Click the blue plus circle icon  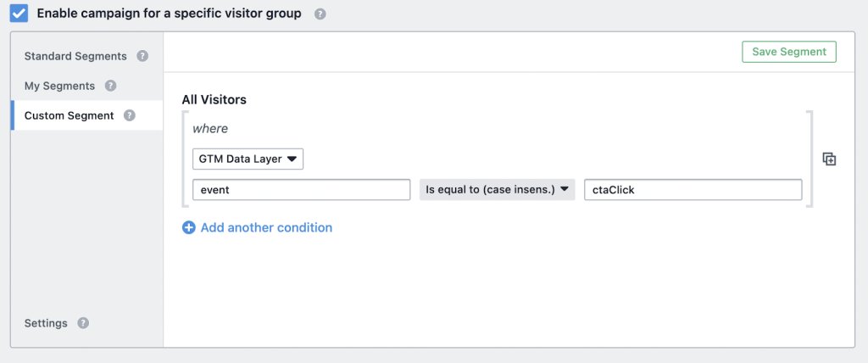(189, 227)
